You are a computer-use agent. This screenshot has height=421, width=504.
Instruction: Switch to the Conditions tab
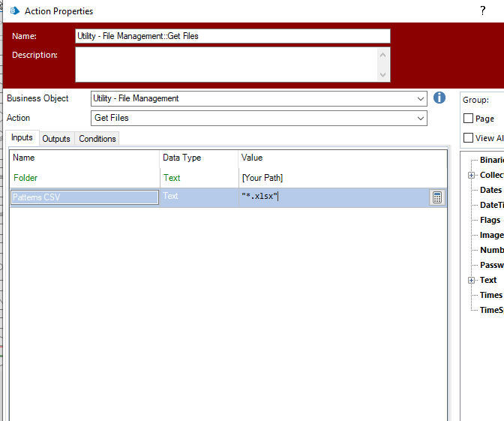point(97,139)
